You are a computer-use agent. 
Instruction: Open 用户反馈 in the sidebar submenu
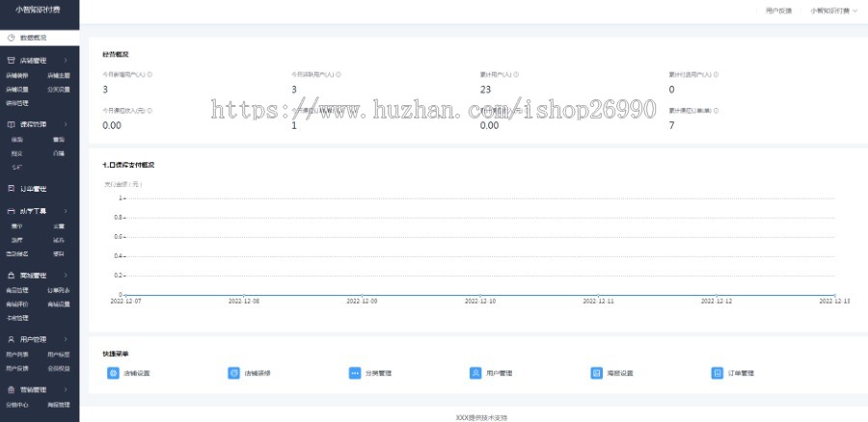click(16, 368)
